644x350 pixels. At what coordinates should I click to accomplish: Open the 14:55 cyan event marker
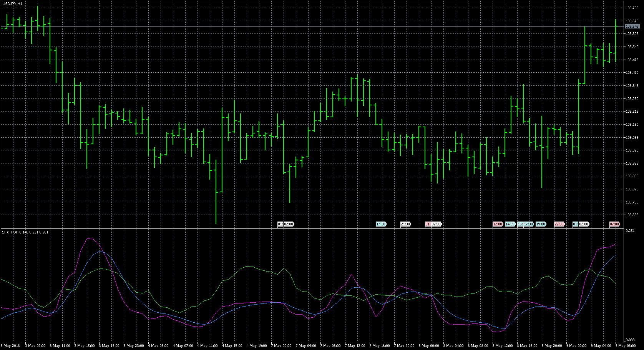[x=510, y=224]
